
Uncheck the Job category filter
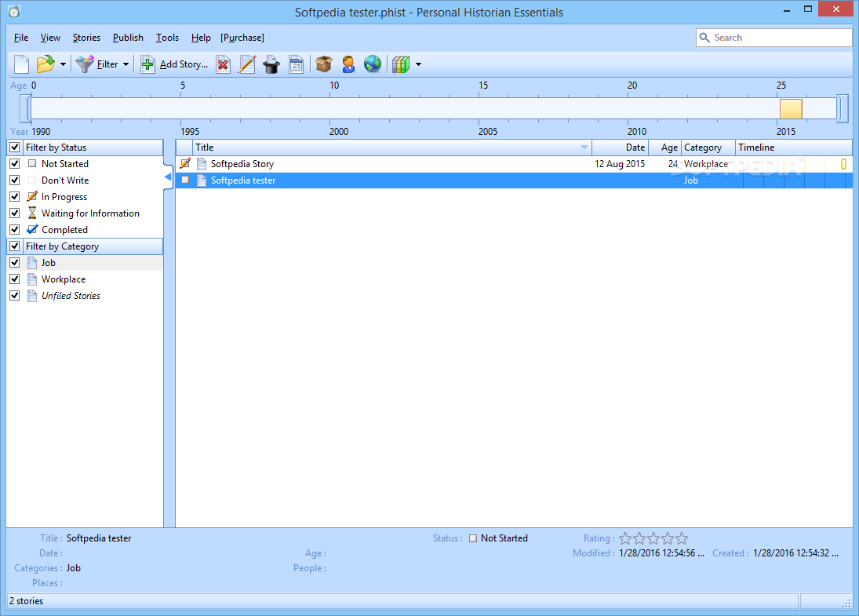coord(15,263)
